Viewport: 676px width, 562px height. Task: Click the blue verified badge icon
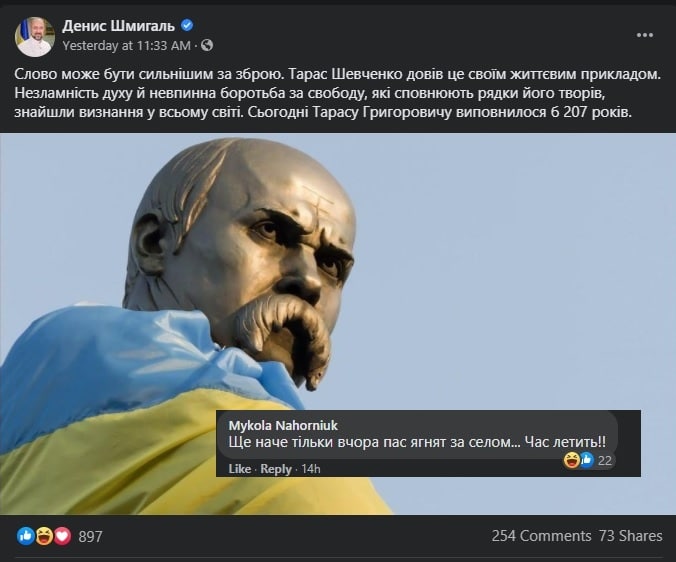coord(187,25)
